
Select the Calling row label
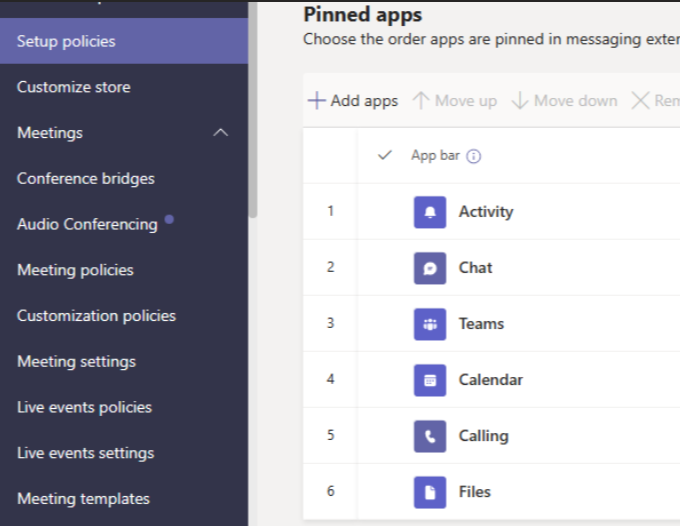(x=484, y=436)
